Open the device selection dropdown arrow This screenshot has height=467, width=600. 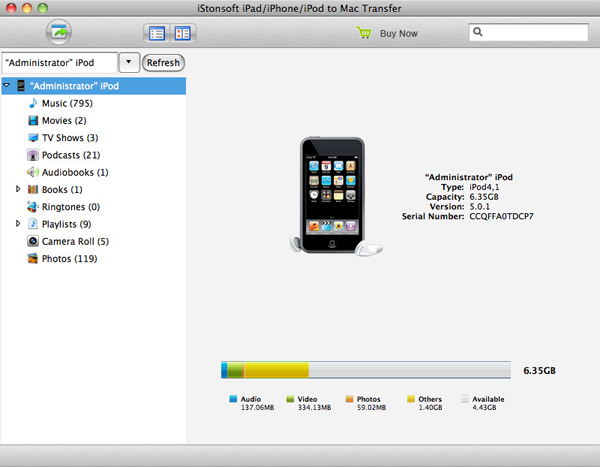point(129,62)
